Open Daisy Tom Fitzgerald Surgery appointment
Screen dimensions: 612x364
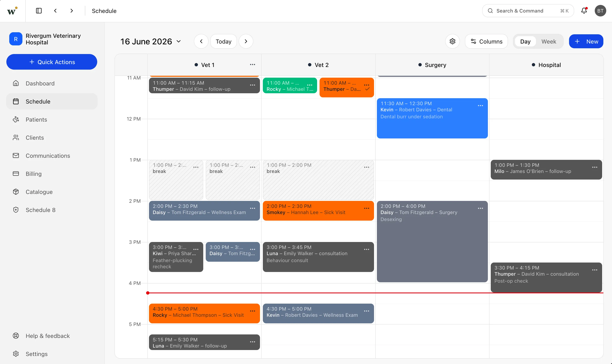432,242
